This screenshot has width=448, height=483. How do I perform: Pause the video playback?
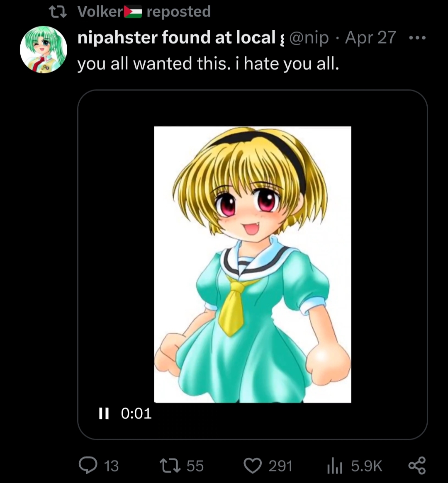coord(104,413)
